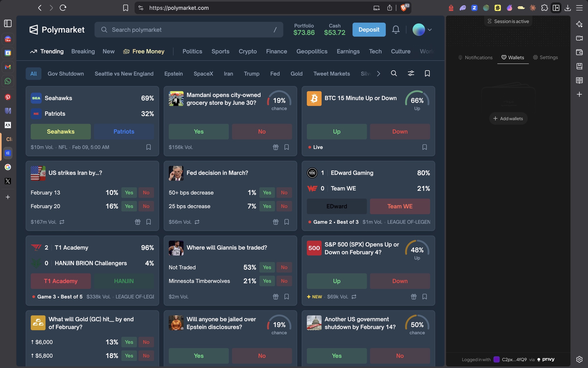The height and width of the screenshot is (368, 588).
Task: Select the Gov Shutdown topic filter
Action: (66, 74)
